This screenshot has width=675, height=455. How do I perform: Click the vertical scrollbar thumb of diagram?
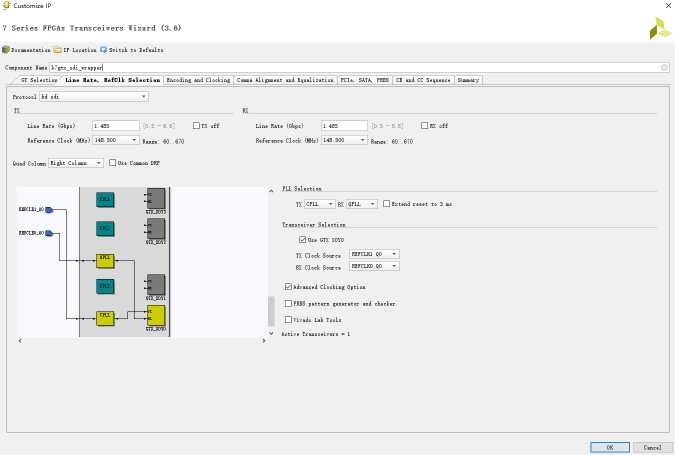271,311
